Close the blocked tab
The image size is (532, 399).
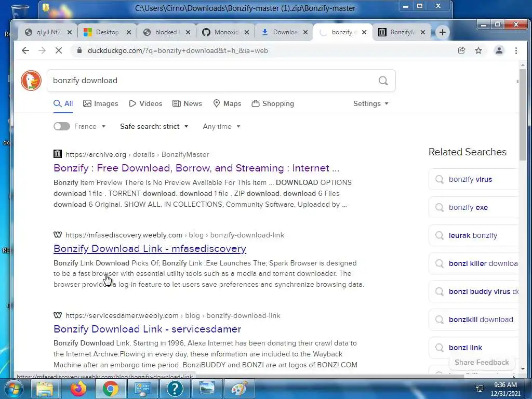(188, 32)
